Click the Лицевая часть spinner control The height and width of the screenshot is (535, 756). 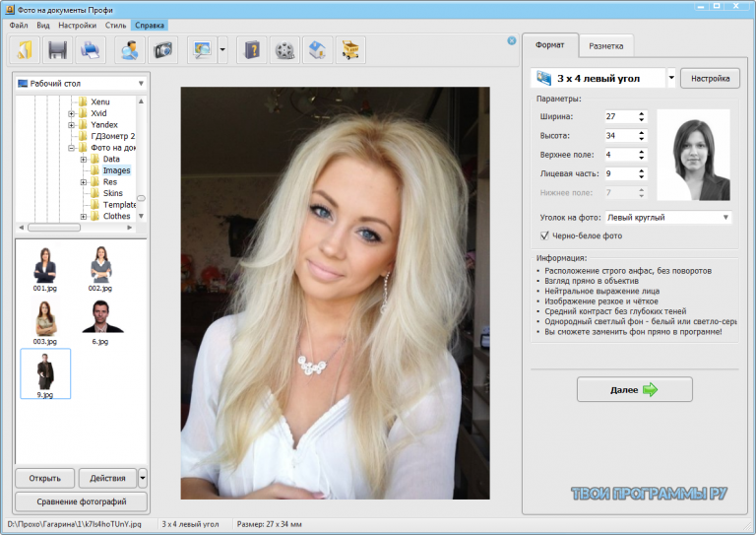641,173
